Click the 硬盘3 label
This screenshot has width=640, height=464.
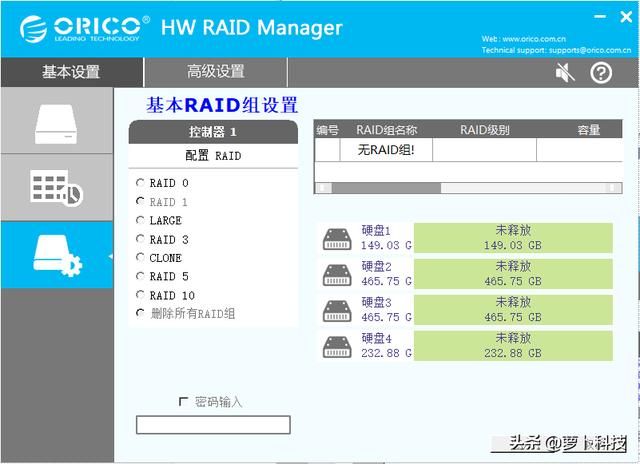pos(376,302)
